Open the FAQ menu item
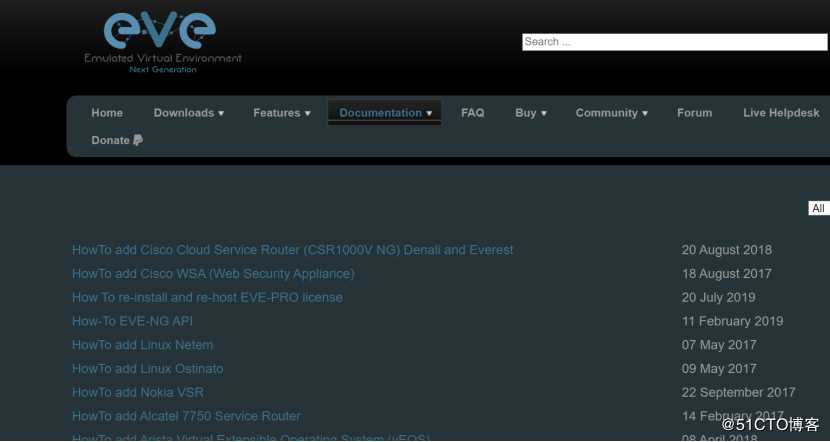This screenshot has height=442, width=830. [473, 113]
